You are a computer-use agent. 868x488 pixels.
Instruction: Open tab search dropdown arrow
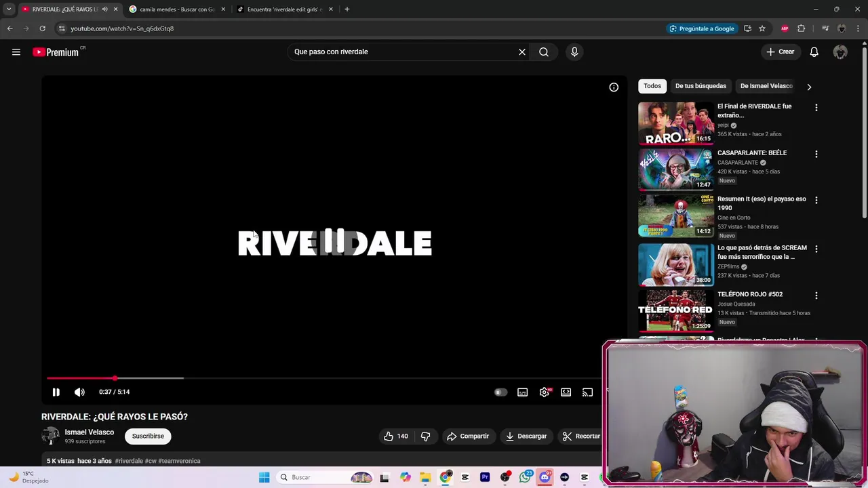9,9
